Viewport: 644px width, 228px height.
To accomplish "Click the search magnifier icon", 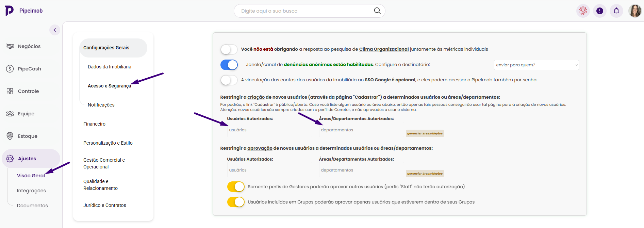I will point(377,11).
